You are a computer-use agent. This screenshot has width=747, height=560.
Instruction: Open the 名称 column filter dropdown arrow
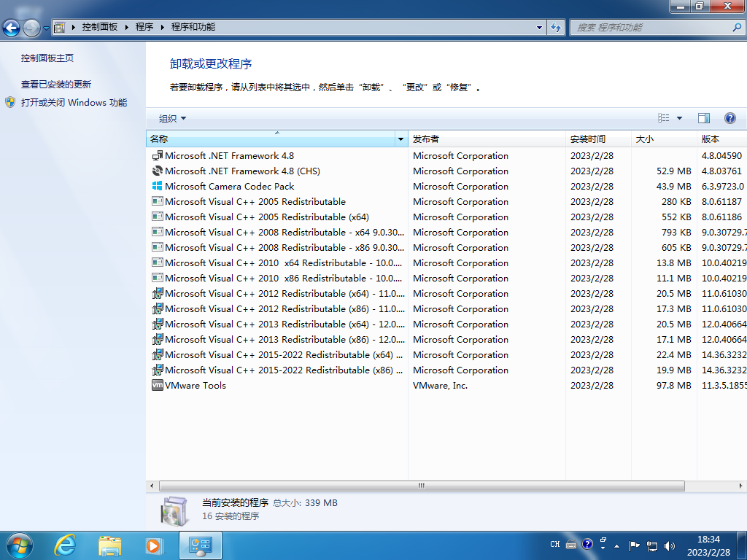[401, 139]
